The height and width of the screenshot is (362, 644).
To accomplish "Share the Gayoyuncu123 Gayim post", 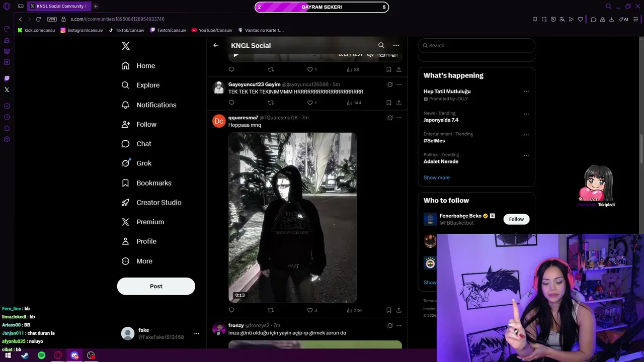I will (399, 103).
